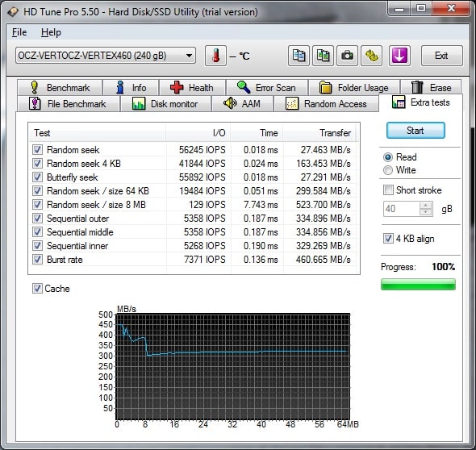Click the green progress bar
Screen dimensions: 476x450
(418, 285)
